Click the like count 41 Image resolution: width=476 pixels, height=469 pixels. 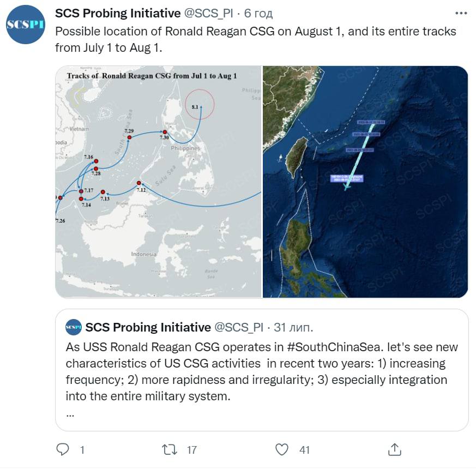pos(304,450)
